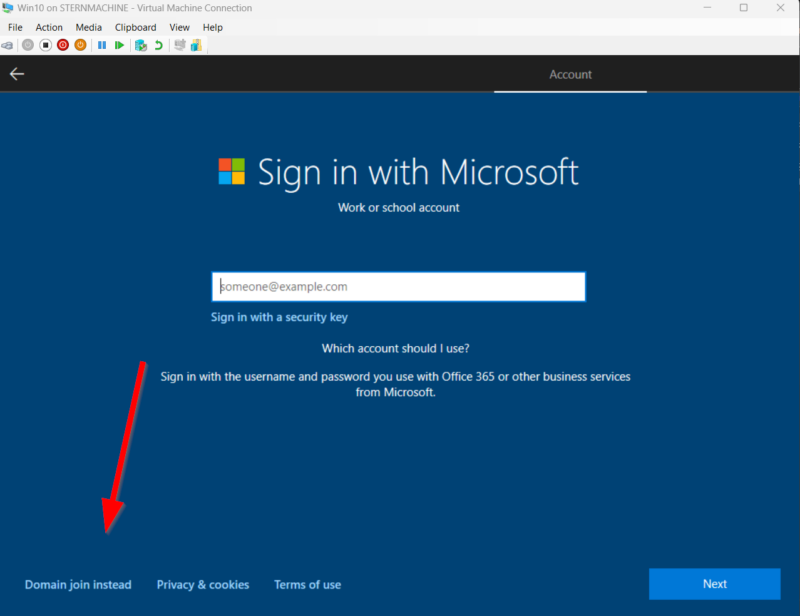Click the Ctrl+Alt+Del toolbar icon
Viewport: 800px width, 616px height.
[8, 45]
